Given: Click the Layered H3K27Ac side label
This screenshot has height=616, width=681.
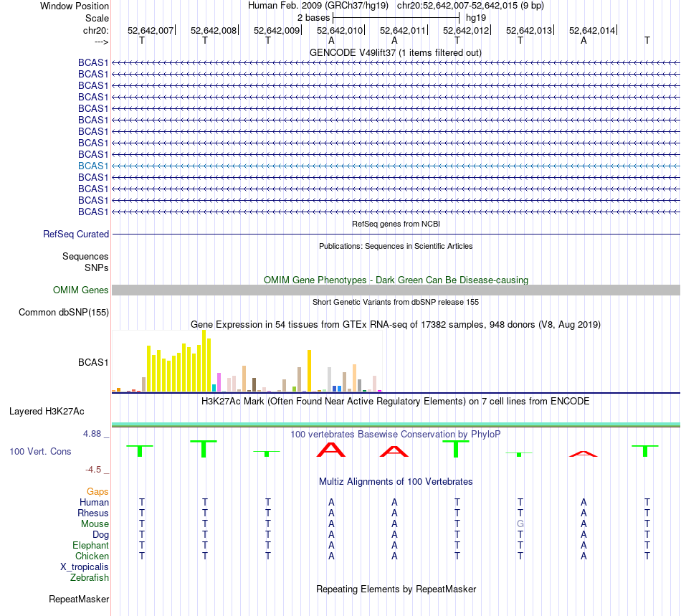Looking at the screenshot, I should click(47, 412).
